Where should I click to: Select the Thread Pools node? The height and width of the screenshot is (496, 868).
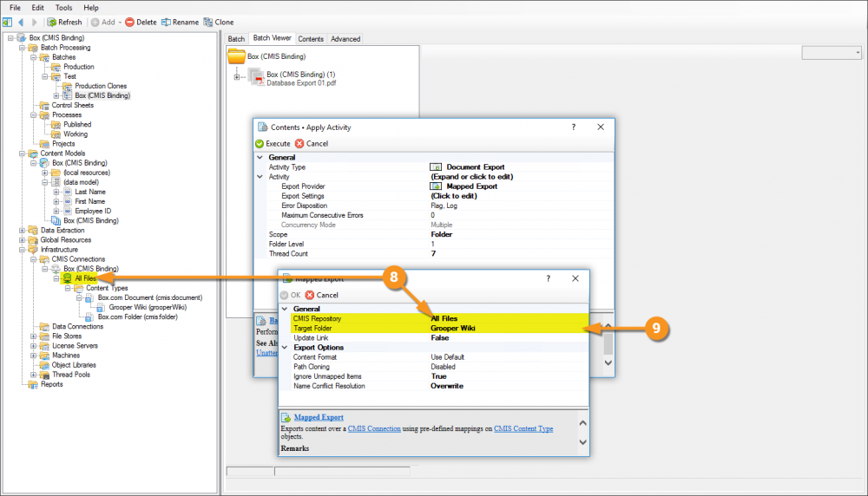click(71, 375)
